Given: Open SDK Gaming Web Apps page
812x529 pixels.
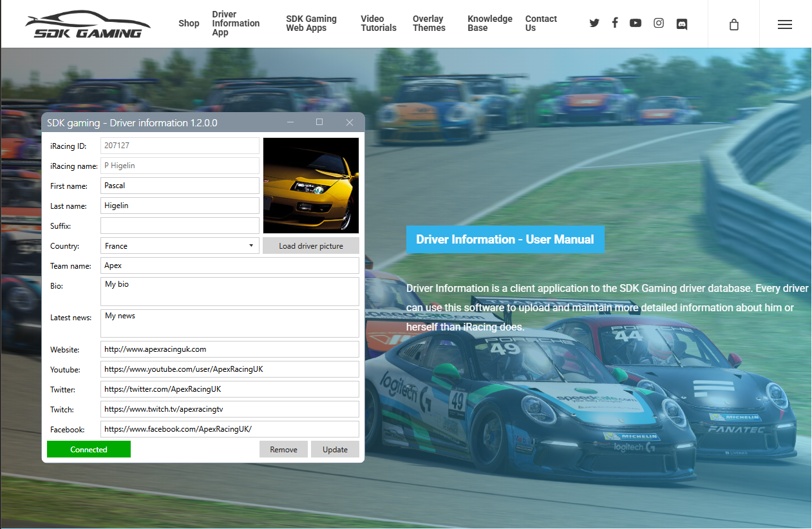Looking at the screenshot, I should [311, 23].
